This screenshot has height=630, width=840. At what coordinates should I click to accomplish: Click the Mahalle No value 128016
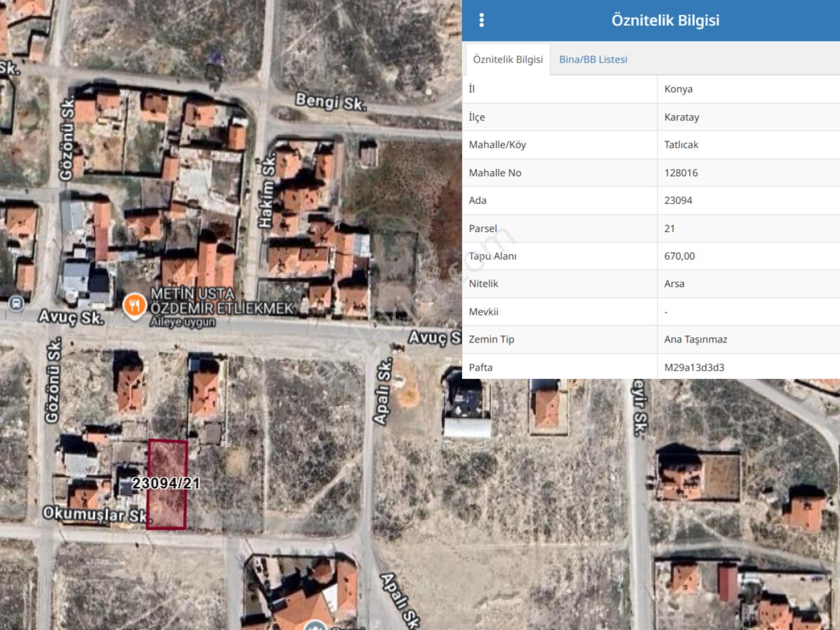681,173
